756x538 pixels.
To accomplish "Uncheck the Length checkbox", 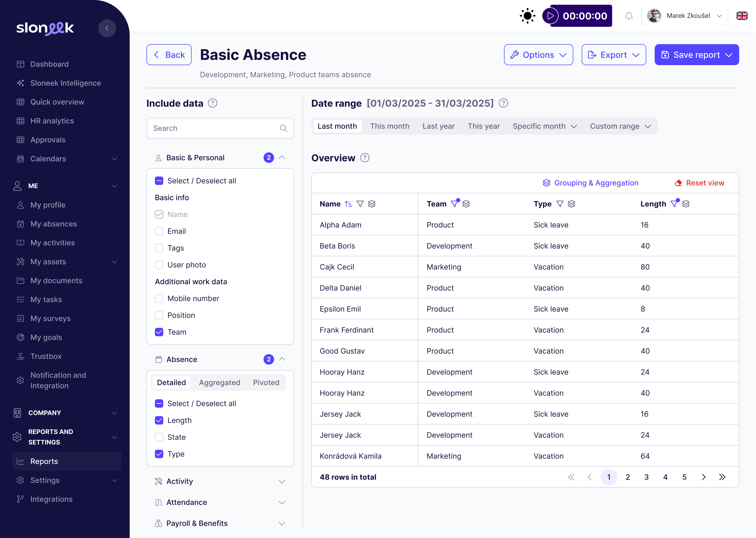I will tap(159, 420).
